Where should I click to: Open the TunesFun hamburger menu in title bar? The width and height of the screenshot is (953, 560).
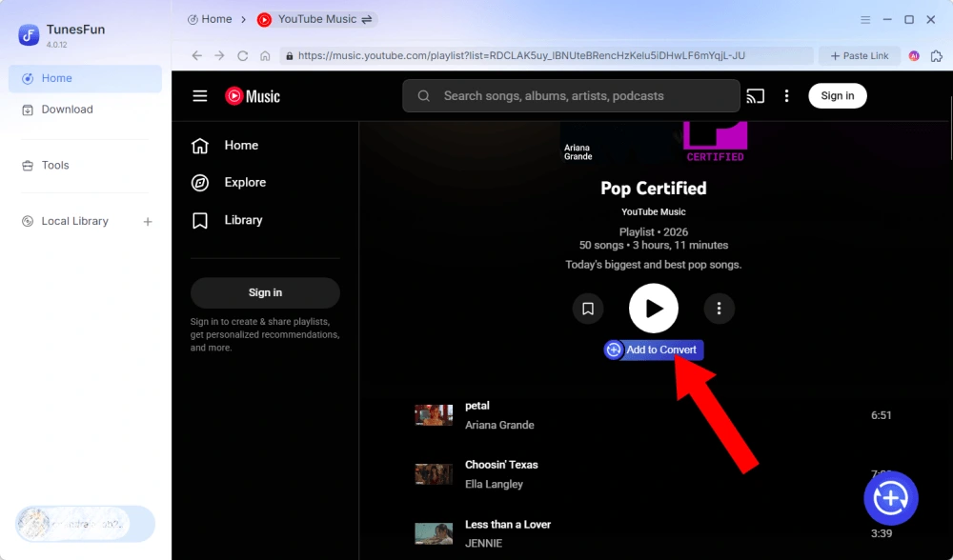(865, 20)
